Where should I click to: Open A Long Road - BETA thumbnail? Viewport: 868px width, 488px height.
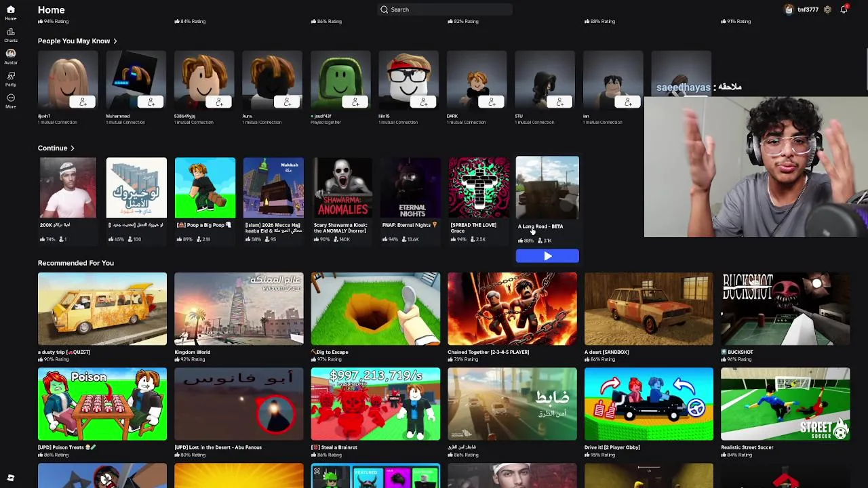pyautogui.click(x=547, y=188)
